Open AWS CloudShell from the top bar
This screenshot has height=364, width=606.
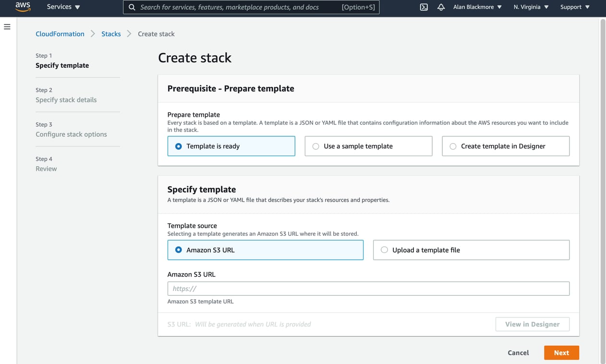[424, 7]
